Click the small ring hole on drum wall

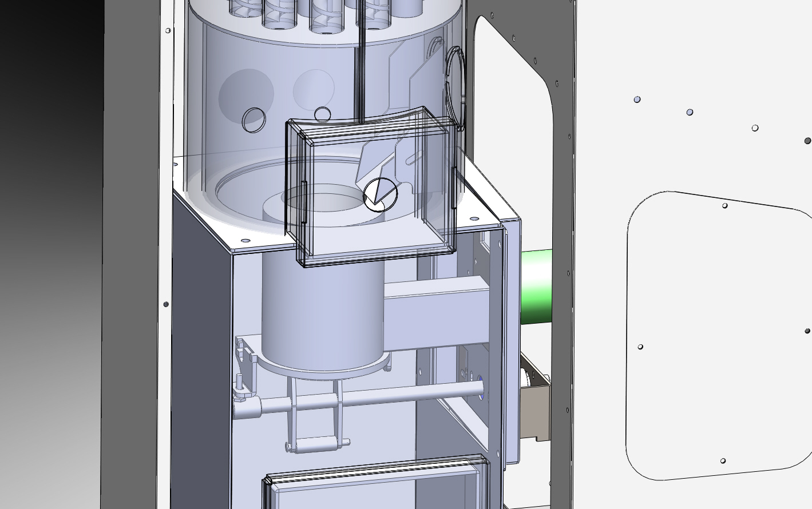pyautogui.click(x=253, y=120)
